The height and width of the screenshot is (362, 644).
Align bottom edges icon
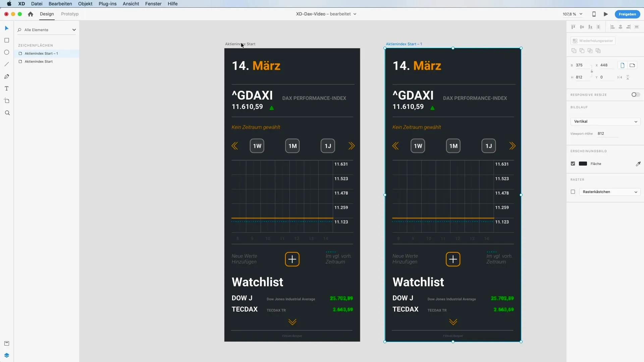590,27
